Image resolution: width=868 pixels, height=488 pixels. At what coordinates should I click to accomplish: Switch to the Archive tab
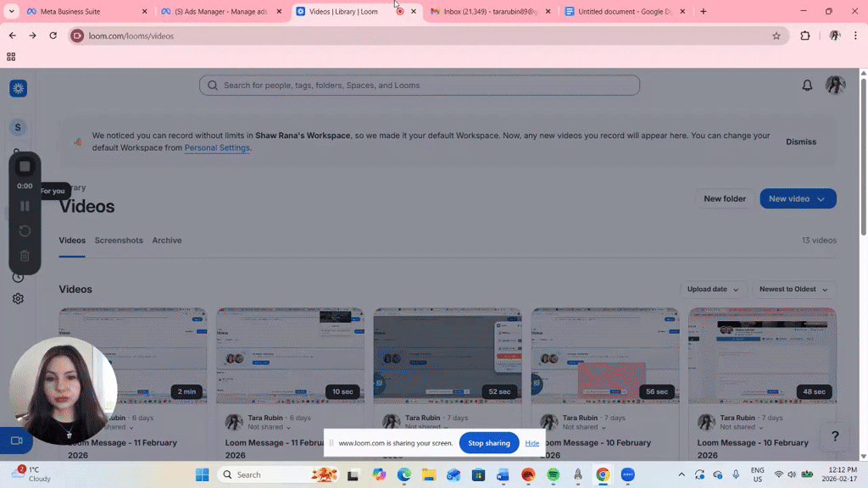click(x=167, y=240)
